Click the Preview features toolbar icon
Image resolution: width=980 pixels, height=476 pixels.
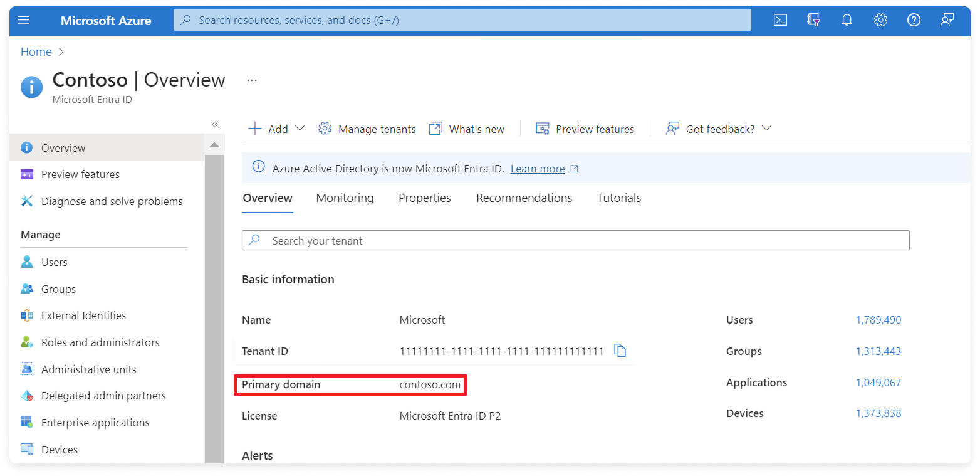(543, 129)
